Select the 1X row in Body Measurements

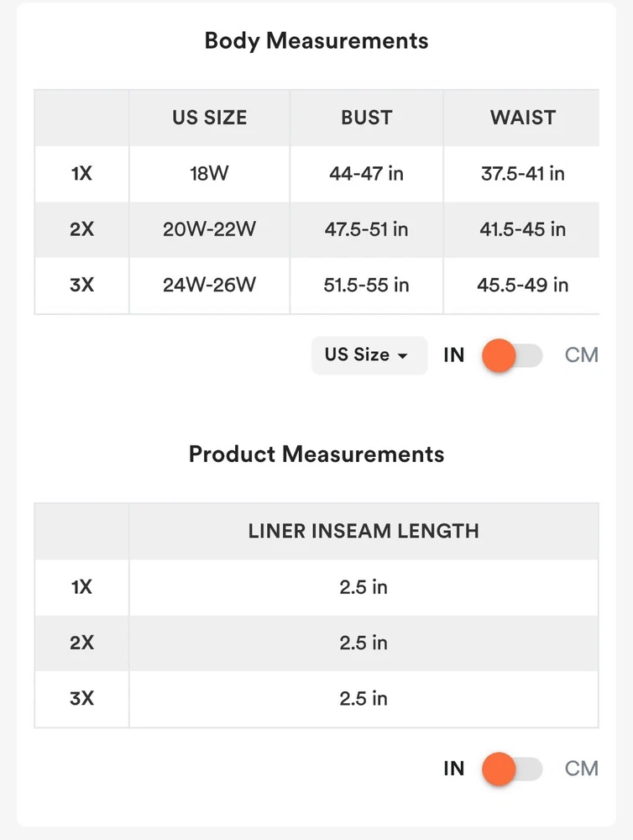[x=81, y=174]
